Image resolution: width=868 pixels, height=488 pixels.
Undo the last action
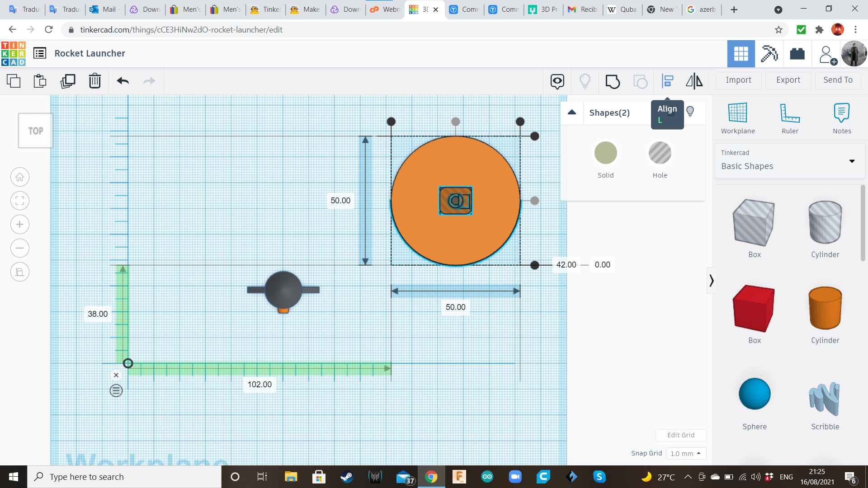[x=123, y=81]
